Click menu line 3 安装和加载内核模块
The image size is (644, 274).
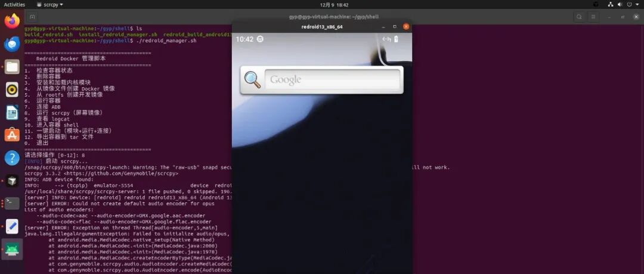click(57, 82)
